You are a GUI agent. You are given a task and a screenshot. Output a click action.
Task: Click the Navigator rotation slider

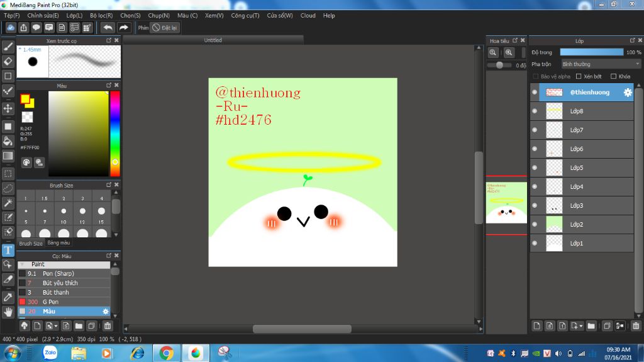499,65
